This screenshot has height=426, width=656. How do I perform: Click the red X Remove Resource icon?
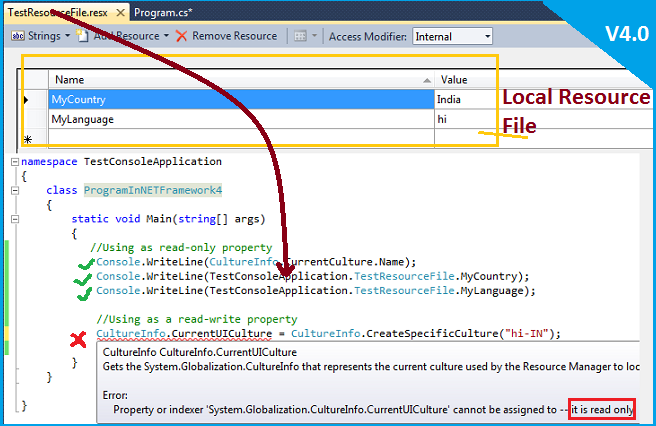tap(181, 36)
